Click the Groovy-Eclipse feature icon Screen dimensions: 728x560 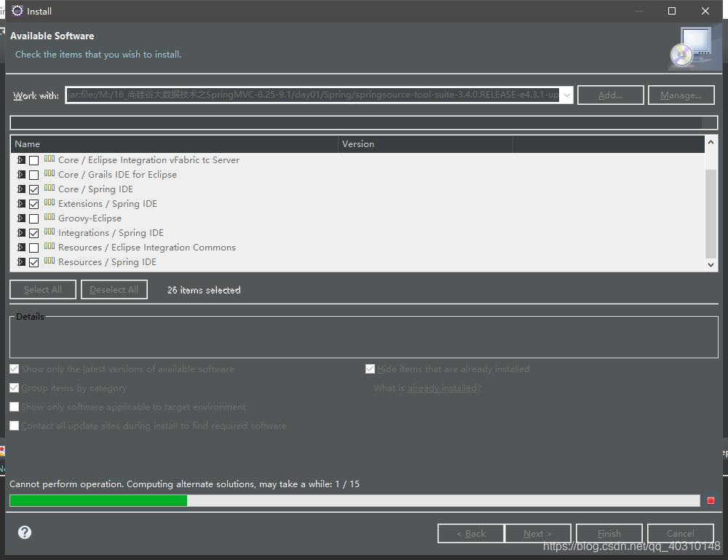point(49,218)
